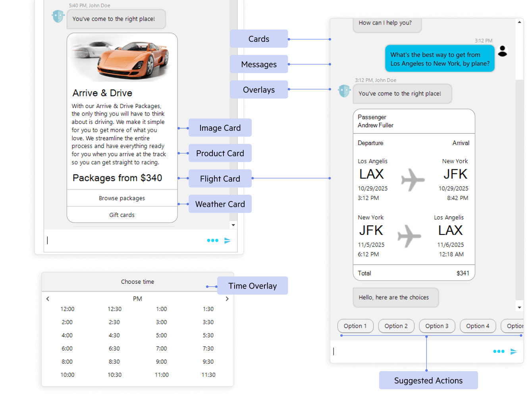Click the scroll-down arrow in the right chat
The height and width of the screenshot is (399, 532).
coord(519,307)
